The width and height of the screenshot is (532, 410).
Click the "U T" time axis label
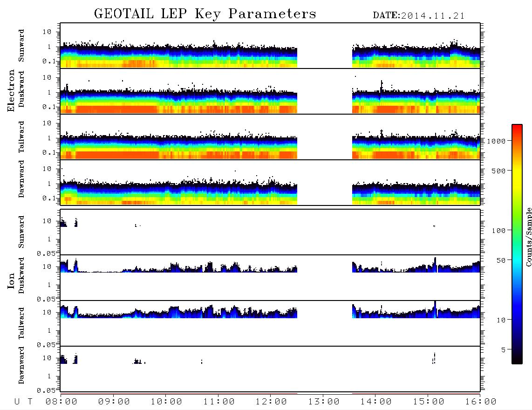23,402
